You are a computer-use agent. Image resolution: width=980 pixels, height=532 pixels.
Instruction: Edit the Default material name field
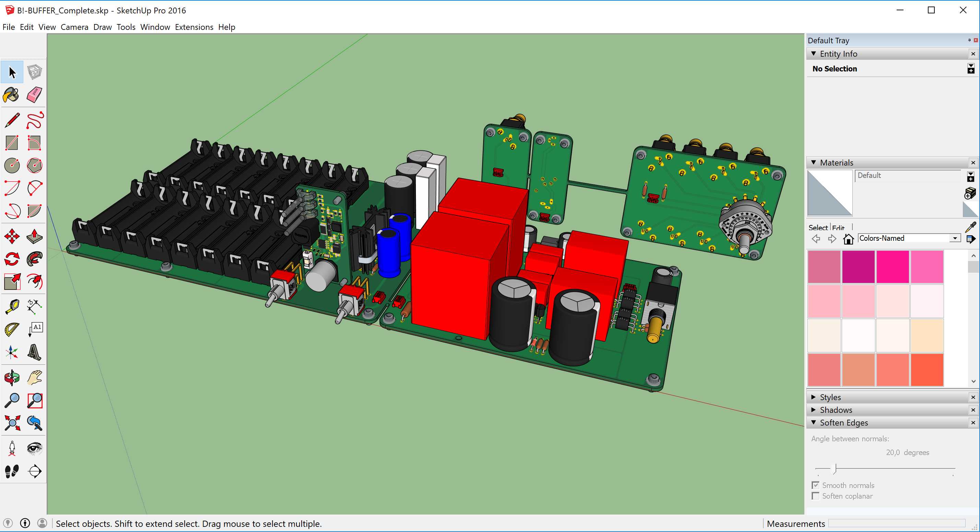click(x=908, y=176)
